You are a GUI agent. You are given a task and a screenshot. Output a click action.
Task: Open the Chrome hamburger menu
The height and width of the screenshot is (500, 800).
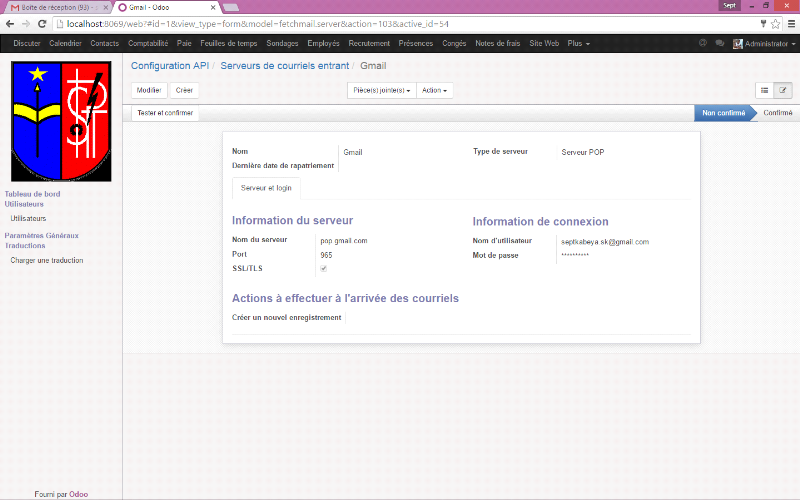790,23
